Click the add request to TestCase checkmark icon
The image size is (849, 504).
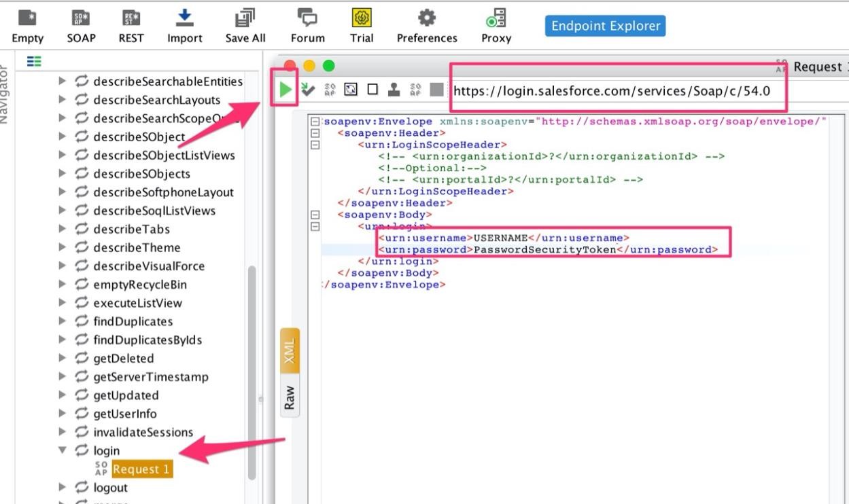307,90
